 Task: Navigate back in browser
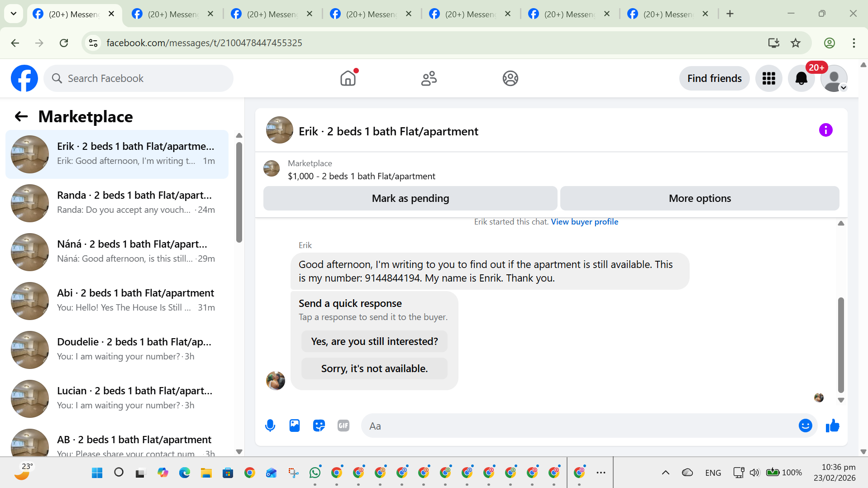15,43
